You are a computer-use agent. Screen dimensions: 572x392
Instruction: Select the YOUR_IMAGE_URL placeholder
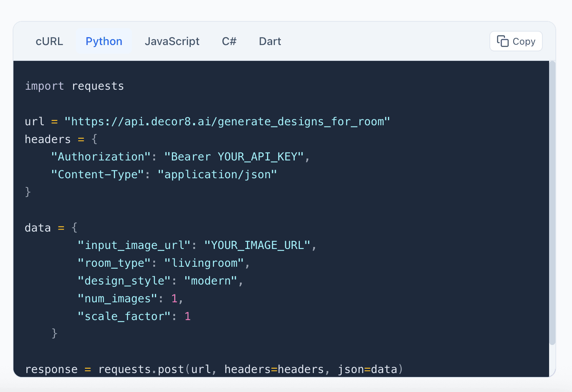point(258,245)
